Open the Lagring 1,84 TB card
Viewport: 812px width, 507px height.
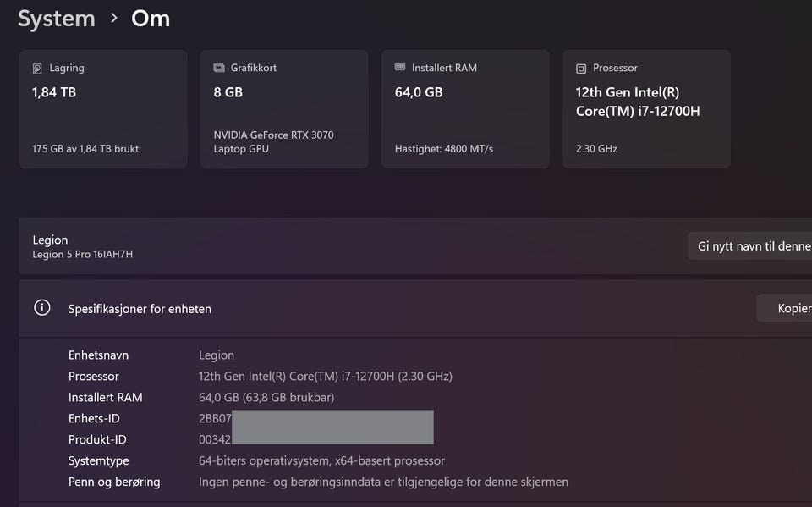click(x=103, y=109)
